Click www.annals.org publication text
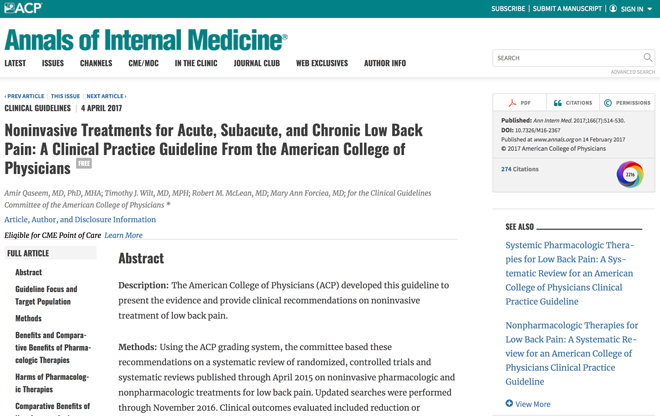The image size is (660, 416). [x=554, y=139]
